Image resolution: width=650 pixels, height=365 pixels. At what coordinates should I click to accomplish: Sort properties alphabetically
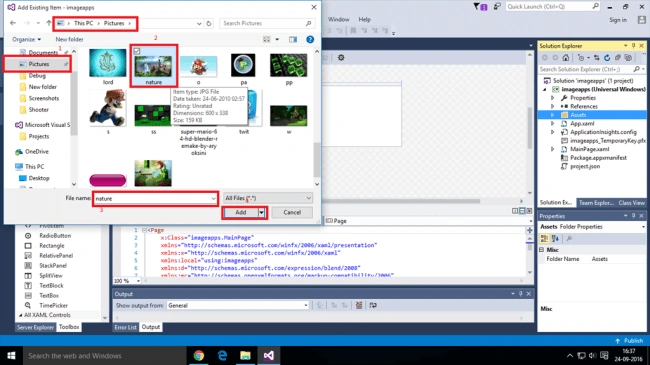[555, 238]
